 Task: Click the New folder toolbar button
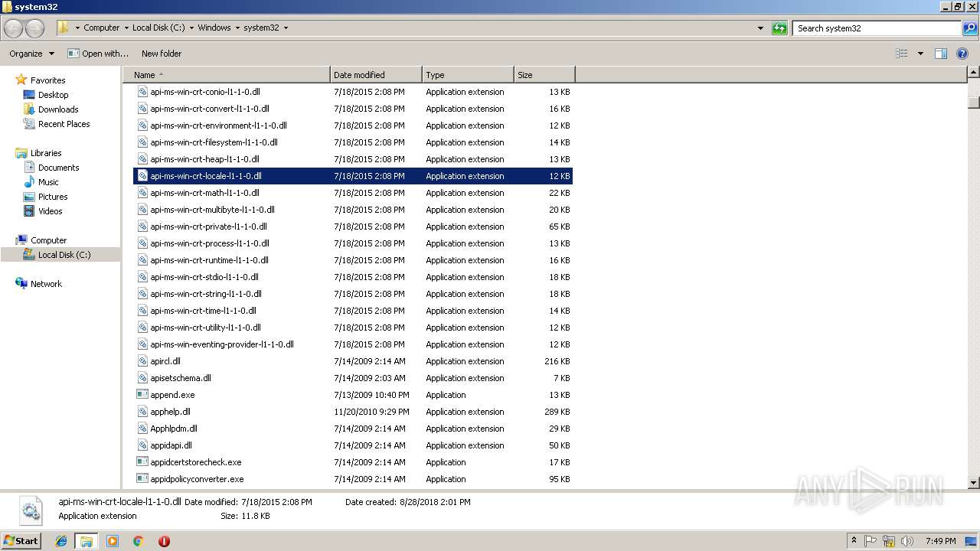(x=162, y=54)
